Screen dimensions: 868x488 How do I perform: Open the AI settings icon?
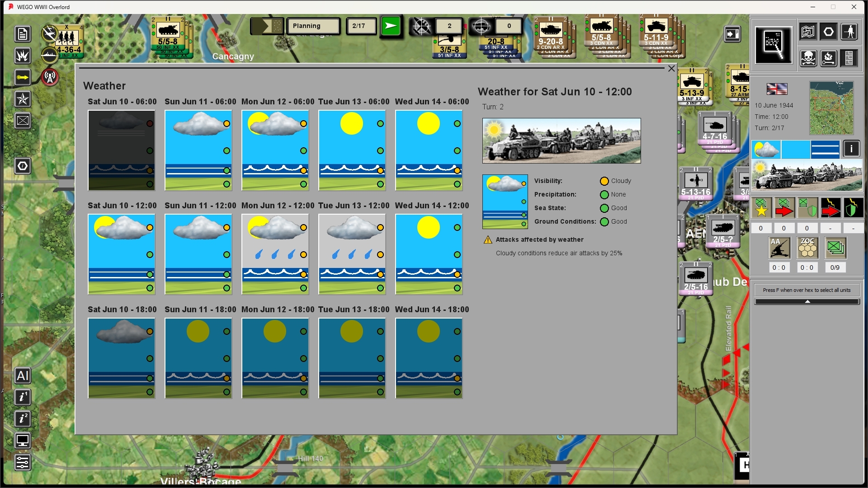(x=23, y=375)
